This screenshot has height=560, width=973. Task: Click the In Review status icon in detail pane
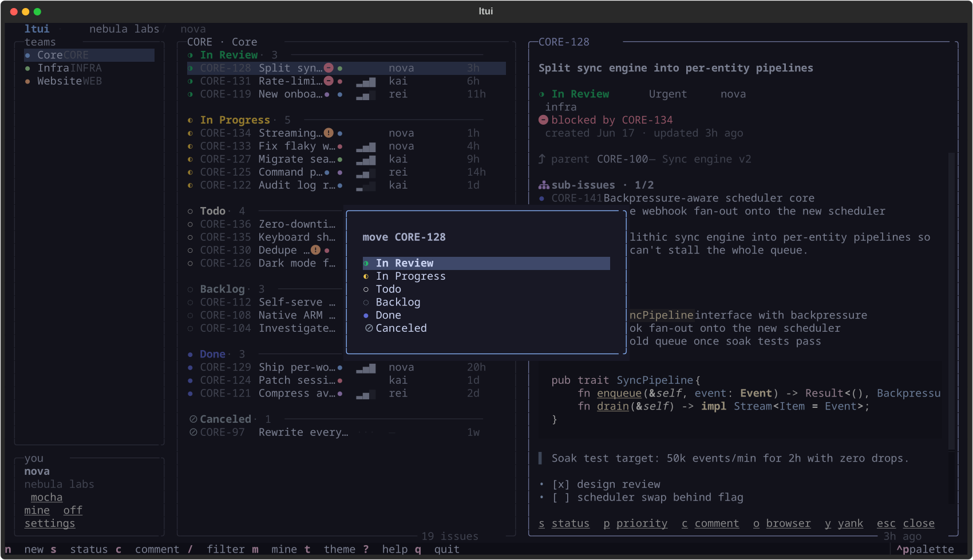(x=542, y=94)
